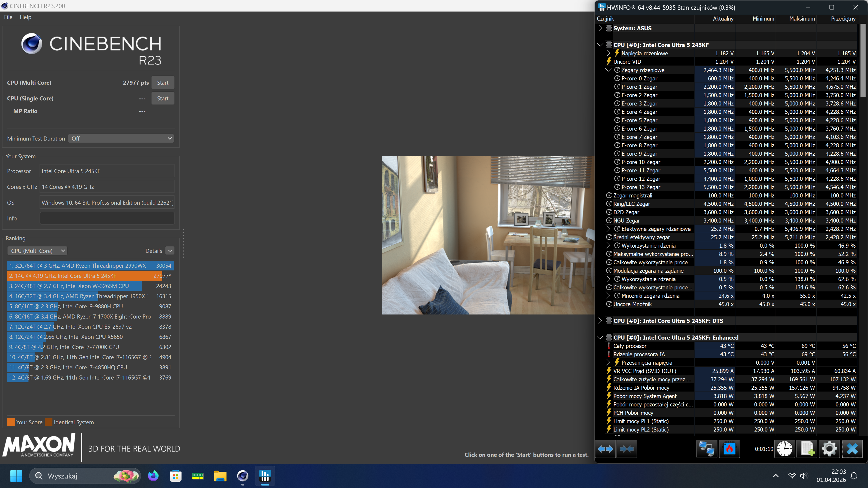Toggle the ranking Details dropdown arrow
This screenshot has height=488, width=868.
(170, 251)
